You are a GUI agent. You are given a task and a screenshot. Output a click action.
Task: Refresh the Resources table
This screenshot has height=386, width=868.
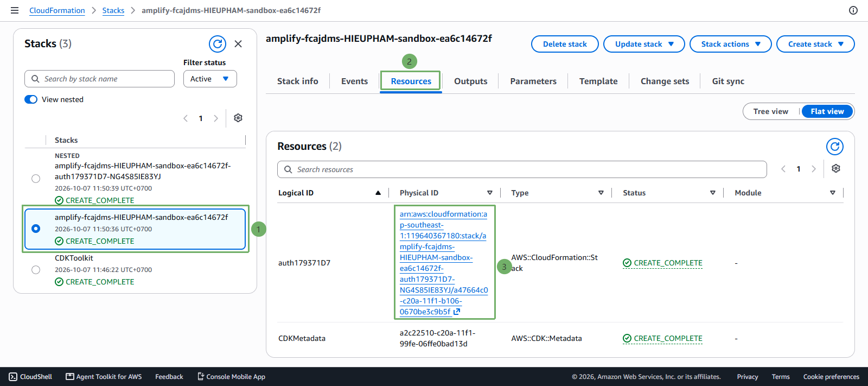(x=835, y=147)
